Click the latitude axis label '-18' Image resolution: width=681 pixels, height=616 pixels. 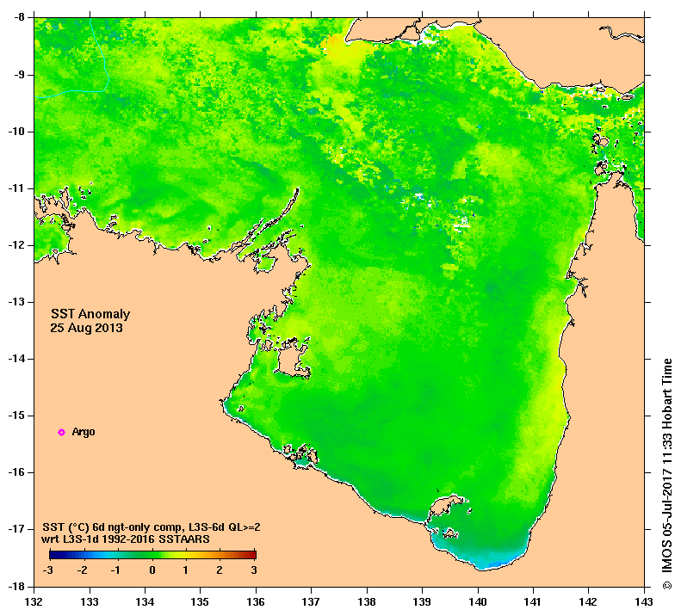[16, 586]
